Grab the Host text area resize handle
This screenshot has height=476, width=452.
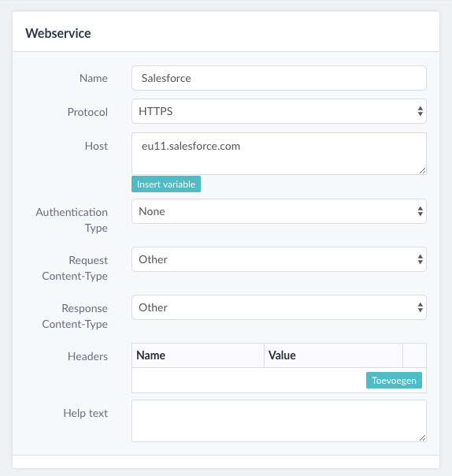click(x=422, y=170)
